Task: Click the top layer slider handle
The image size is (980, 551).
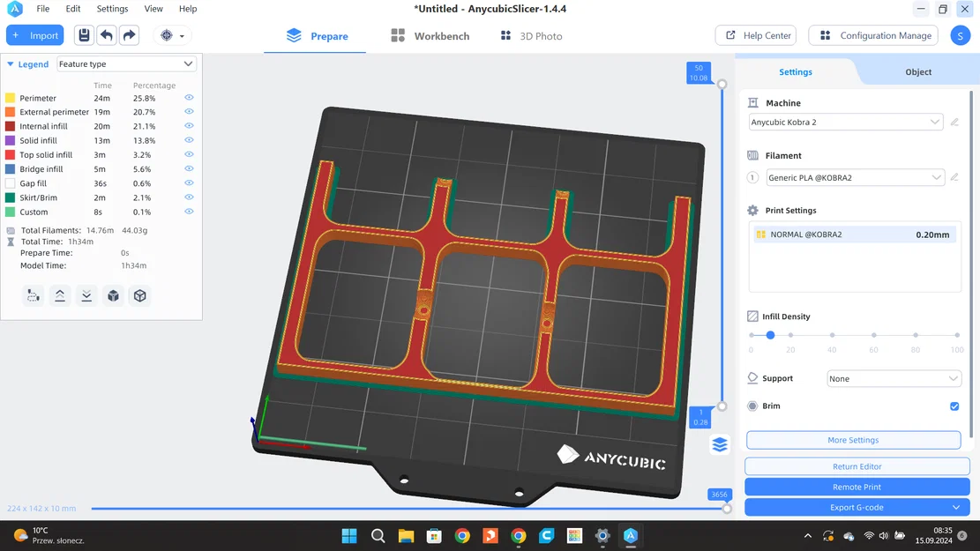Action: [722, 84]
